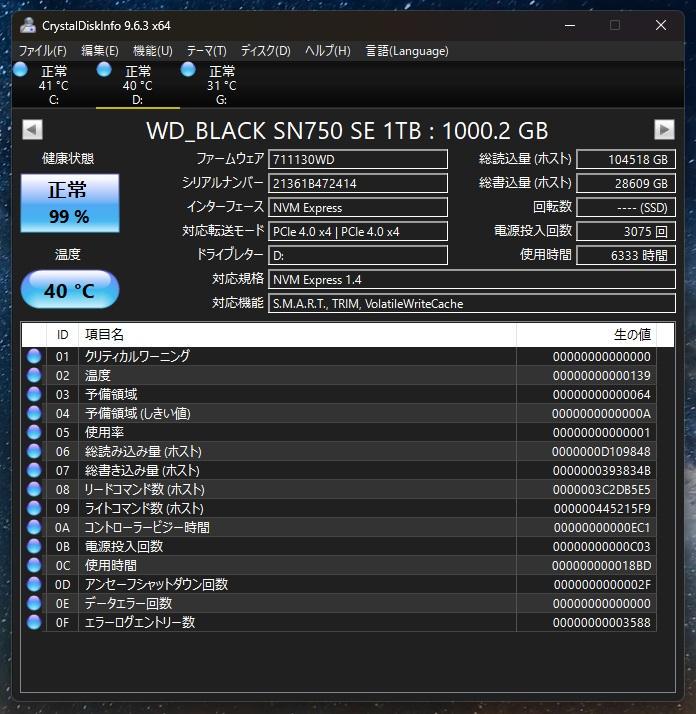Click the blue status orb for drive C:
The width and height of the screenshot is (696, 714).
pos(20,70)
